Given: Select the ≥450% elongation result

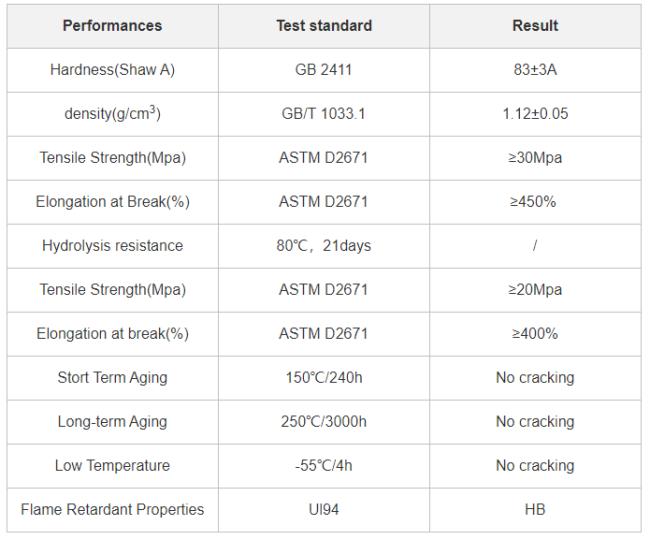Looking at the screenshot, I should pos(533,201).
